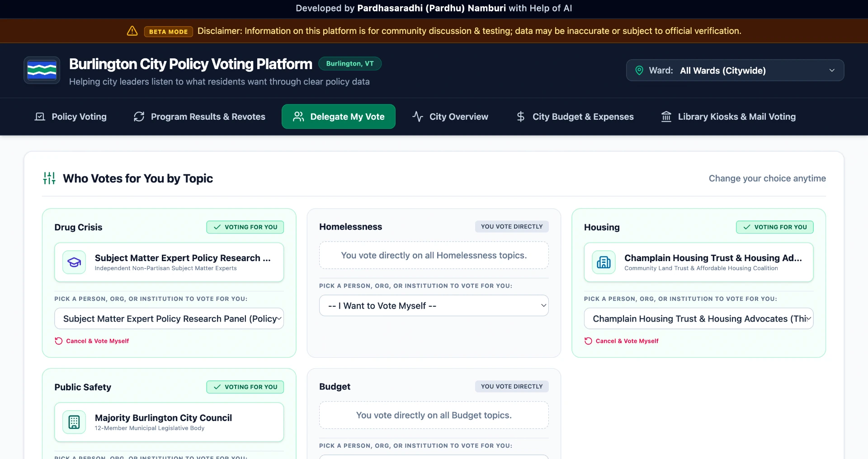Open the Program Results & Revotes tab
868x459 pixels.
[x=199, y=117]
